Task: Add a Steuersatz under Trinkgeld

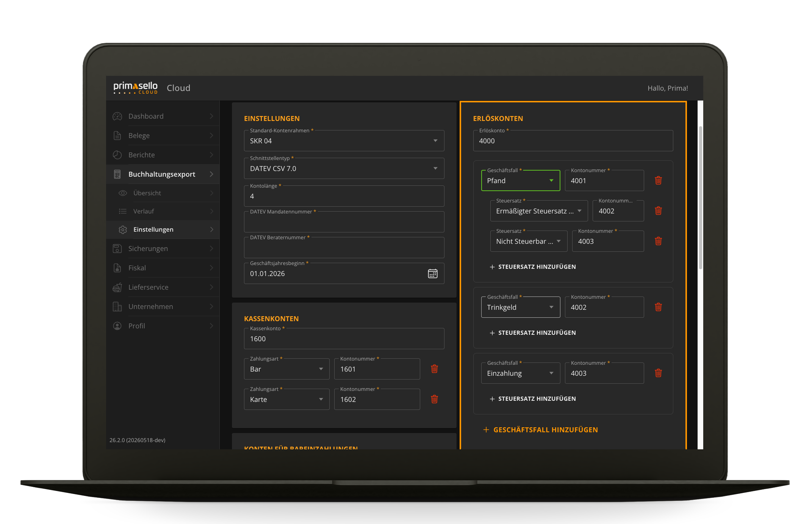Action: [x=533, y=333]
